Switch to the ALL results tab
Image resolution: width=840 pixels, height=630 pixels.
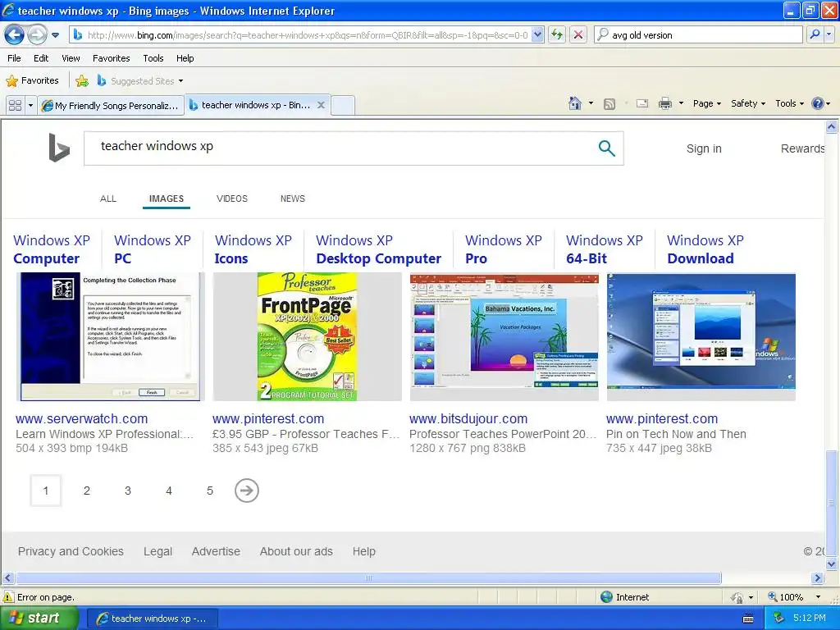[x=108, y=199]
